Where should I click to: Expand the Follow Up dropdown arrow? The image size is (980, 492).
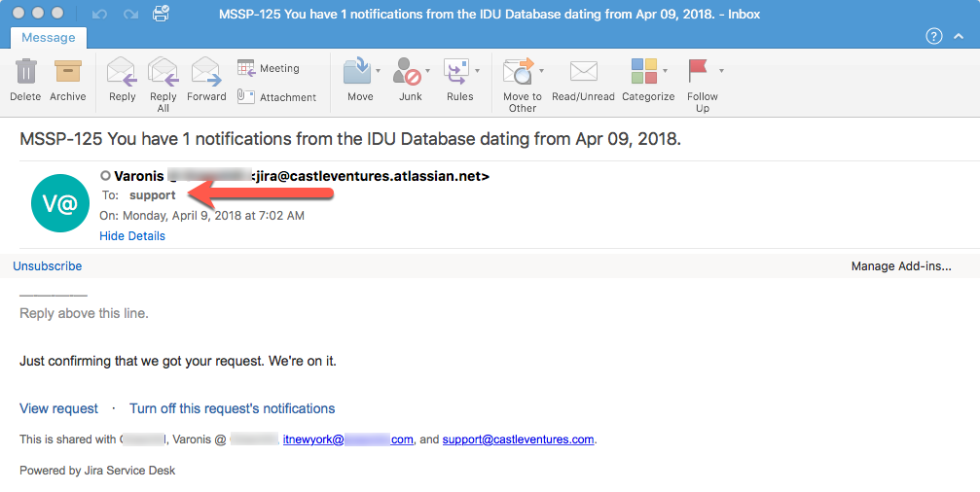tap(721, 71)
